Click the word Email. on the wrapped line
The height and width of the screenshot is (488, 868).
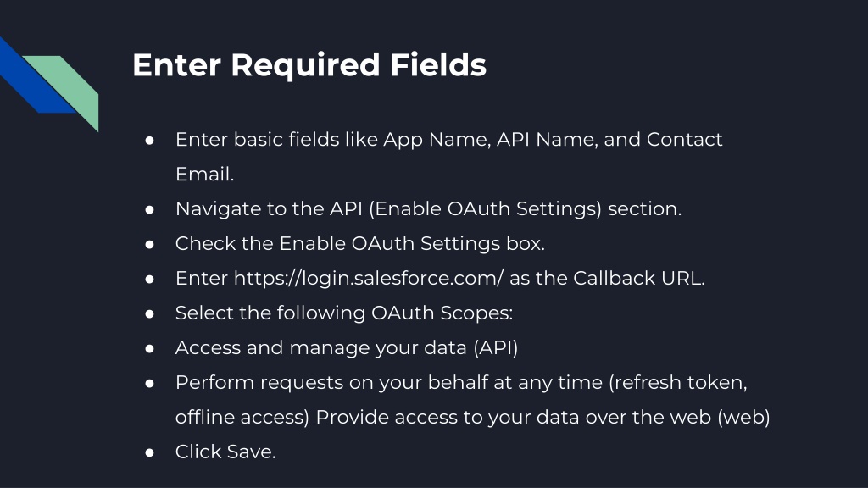(204, 175)
